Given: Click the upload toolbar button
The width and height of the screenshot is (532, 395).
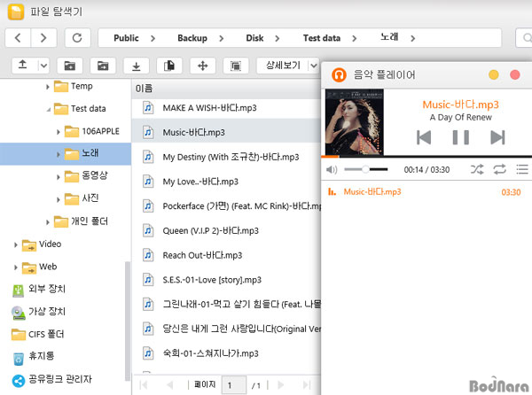Looking at the screenshot, I should click(x=23, y=65).
